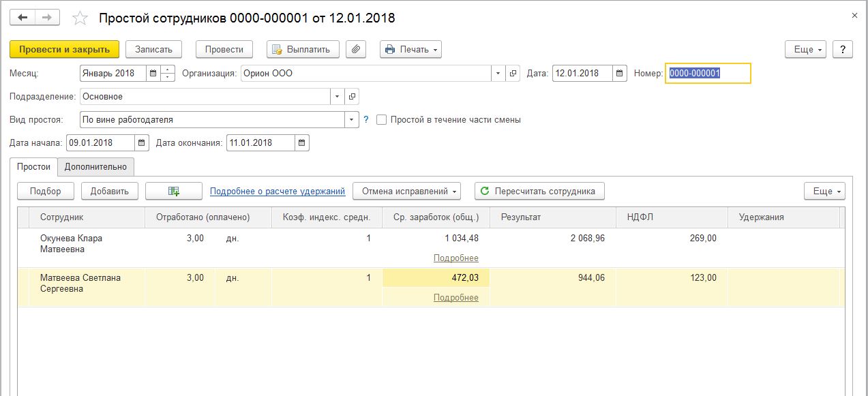868x396 pixels.
Task: Open Организация record via open-form icon
Action: tap(513, 74)
